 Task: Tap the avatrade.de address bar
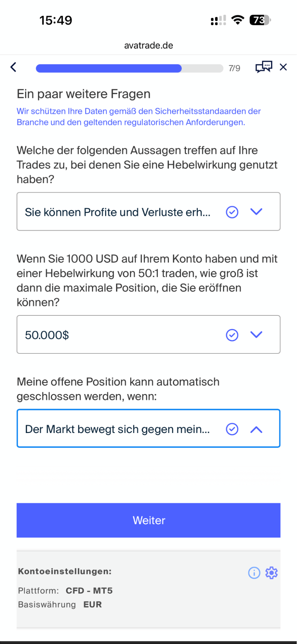pyautogui.click(x=148, y=45)
